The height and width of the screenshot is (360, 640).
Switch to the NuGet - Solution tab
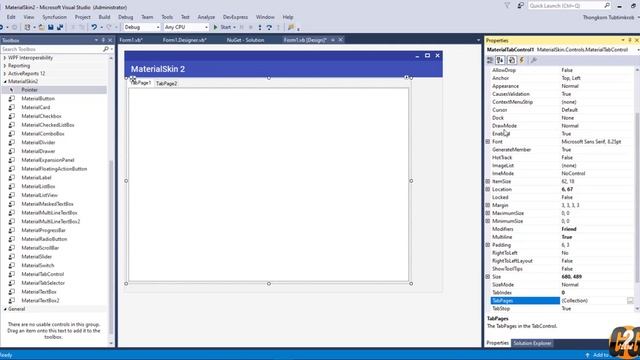pyautogui.click(x=245, y=40)
